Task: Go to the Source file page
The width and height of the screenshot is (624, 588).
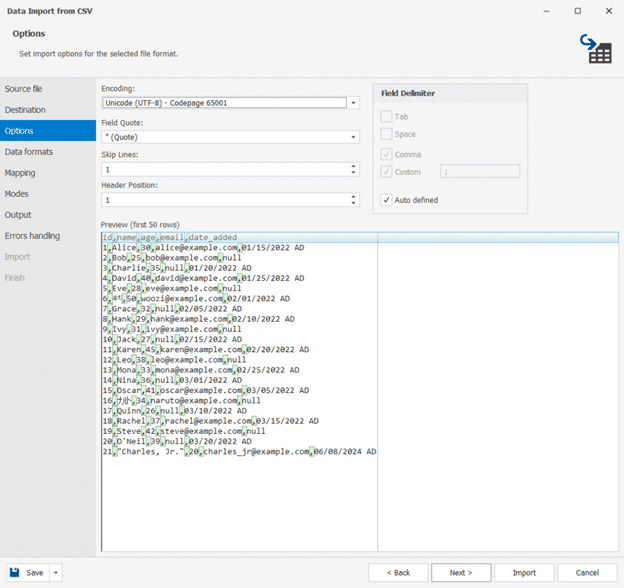Action: (x=24, y=89)
